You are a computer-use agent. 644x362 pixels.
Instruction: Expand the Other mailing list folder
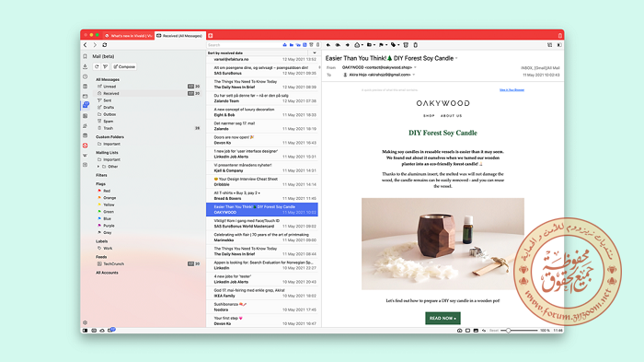[x=98, y=167]
